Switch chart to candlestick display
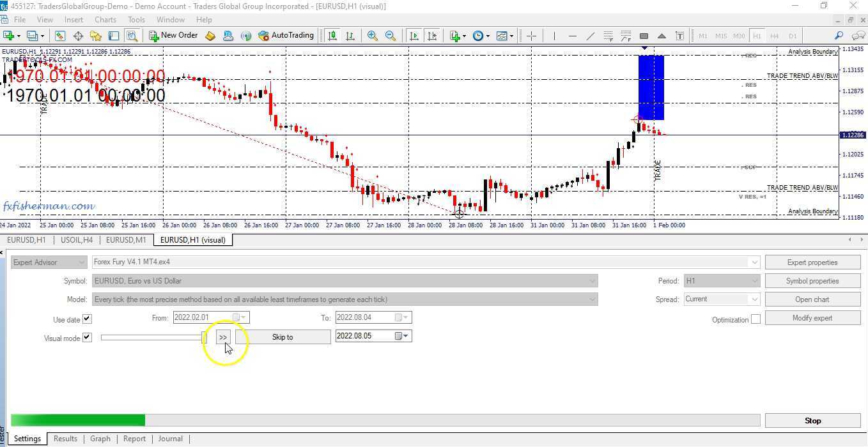 coord(332,35)
